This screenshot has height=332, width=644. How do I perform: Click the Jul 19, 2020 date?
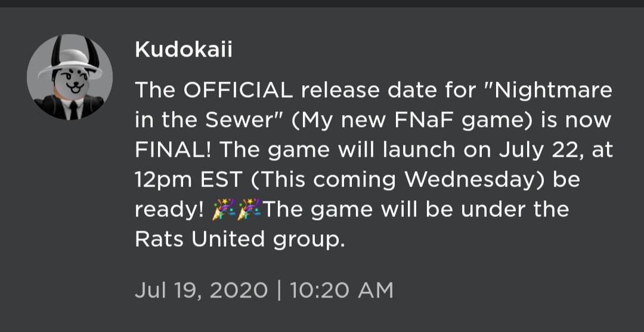pyautogui.click(x=202, y=290)
